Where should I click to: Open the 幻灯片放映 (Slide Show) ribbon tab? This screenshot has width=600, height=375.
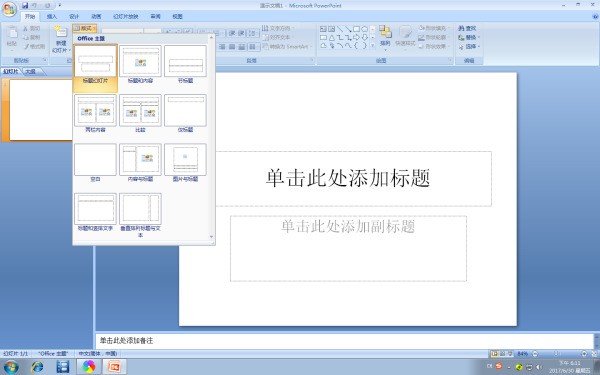[126, 16]
